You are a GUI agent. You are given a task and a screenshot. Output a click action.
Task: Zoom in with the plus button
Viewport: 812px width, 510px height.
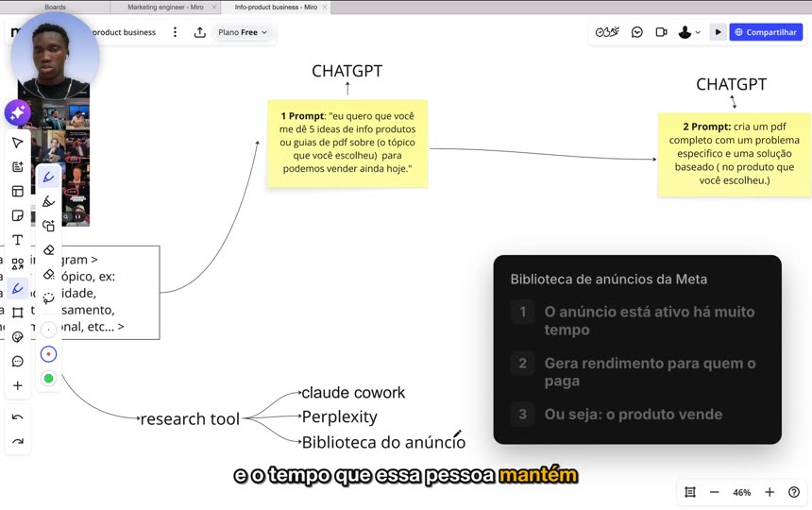770,492
